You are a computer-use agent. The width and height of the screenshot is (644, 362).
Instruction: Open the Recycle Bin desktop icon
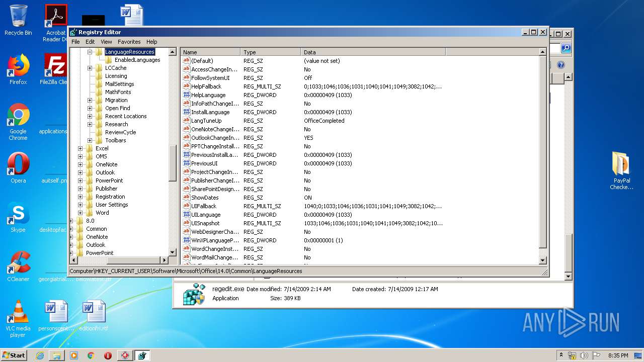click(18, 20)
